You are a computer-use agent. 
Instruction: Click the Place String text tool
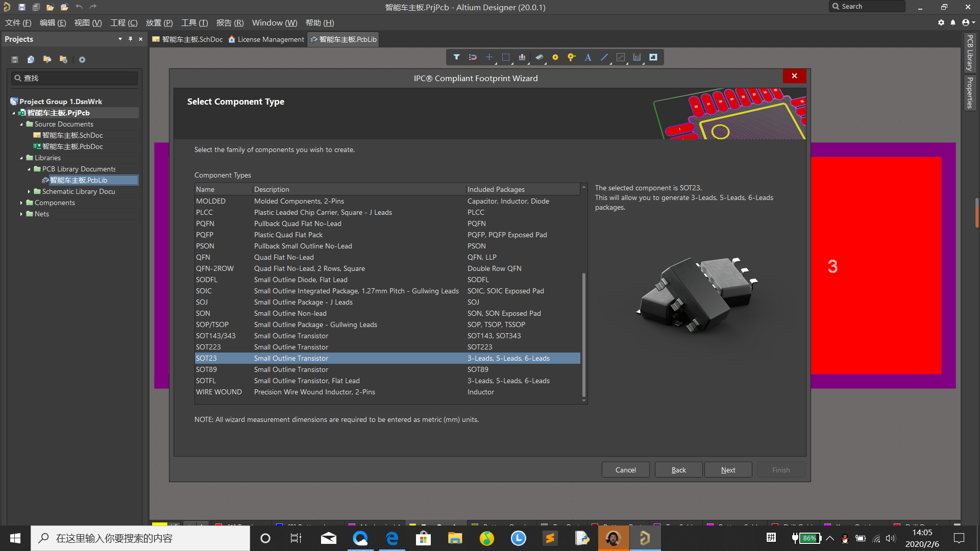[587, 57]
